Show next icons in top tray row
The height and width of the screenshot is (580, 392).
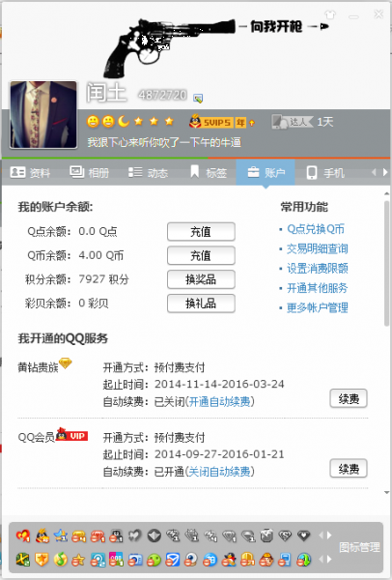pyautogui.click(x=329, y=536)
